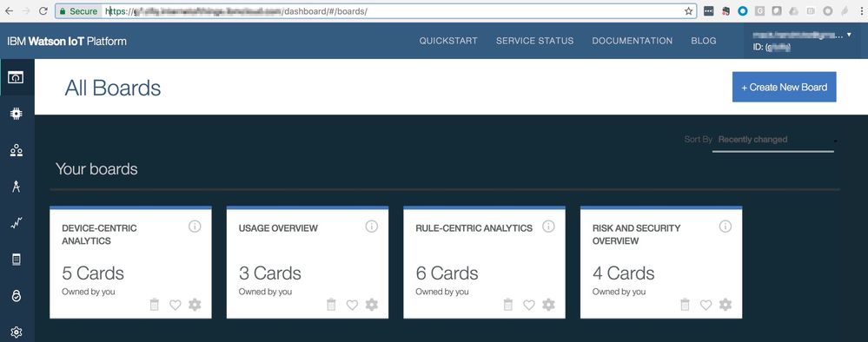Open BLOG in top navigation
The height and width of the screenshot is (342, 868).
pos(704,41)
